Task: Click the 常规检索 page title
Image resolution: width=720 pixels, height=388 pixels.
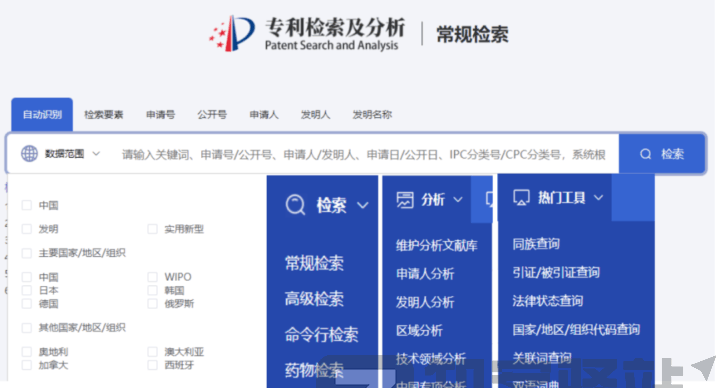Action: click(472, 34)
